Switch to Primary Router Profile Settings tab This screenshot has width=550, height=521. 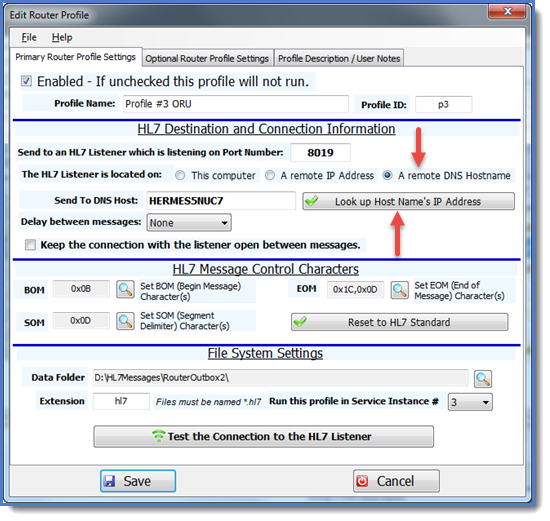click(75, 57)
